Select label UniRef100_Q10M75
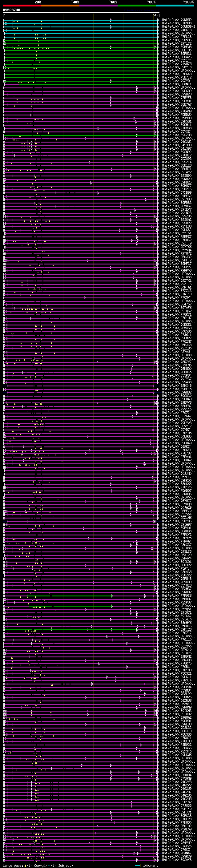 point(177,64)
